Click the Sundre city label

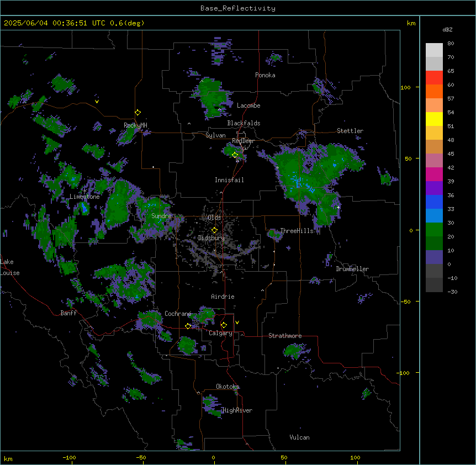pos(161,216)
